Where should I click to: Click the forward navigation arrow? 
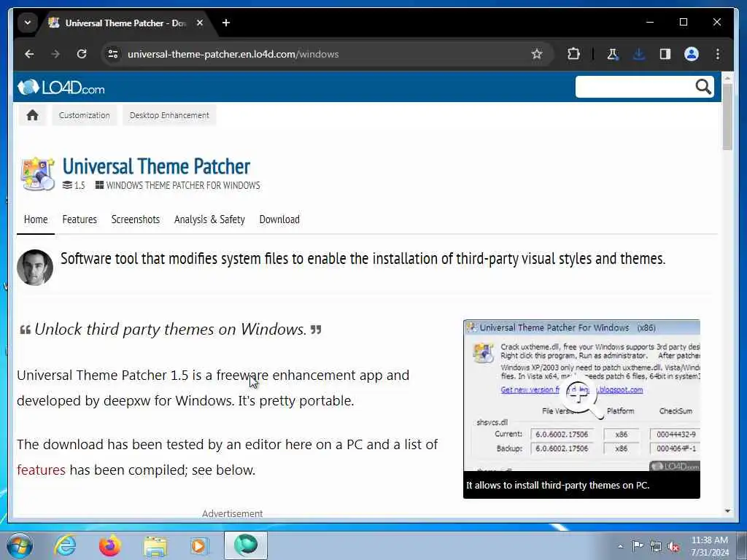(55, 54)
